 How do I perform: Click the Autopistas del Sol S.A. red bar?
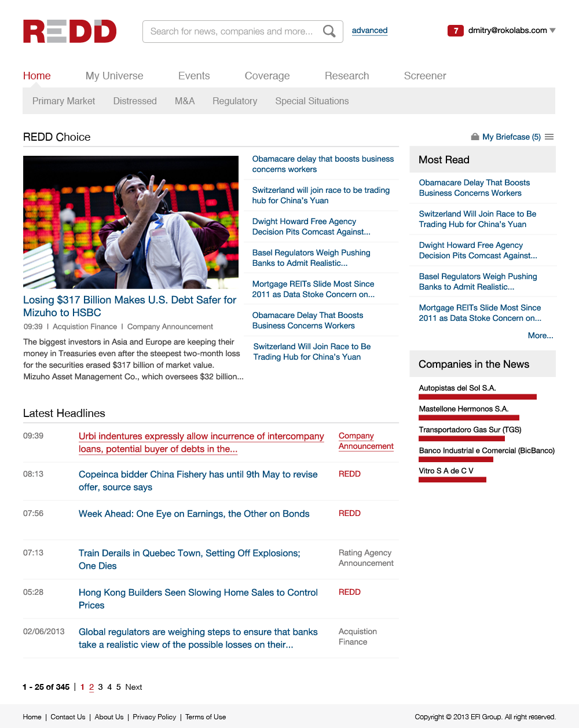[x=478, y=397]
